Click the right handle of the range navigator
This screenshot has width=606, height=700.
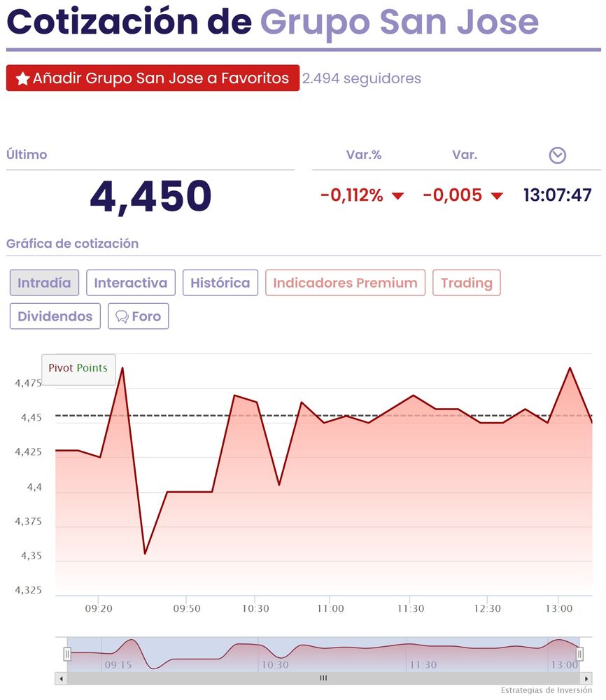[x=579, y=654]
